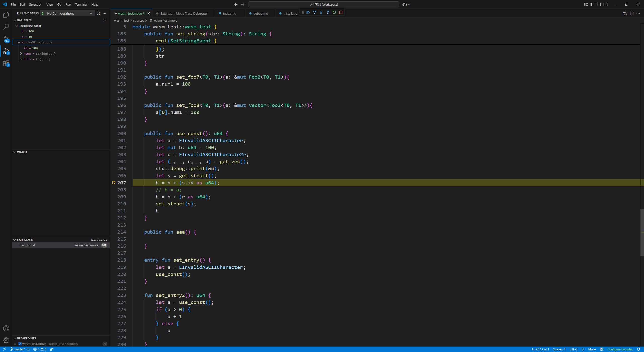Split the editor with split icon
This screenshot has width=644, height=352.
(x=632, y=13)
